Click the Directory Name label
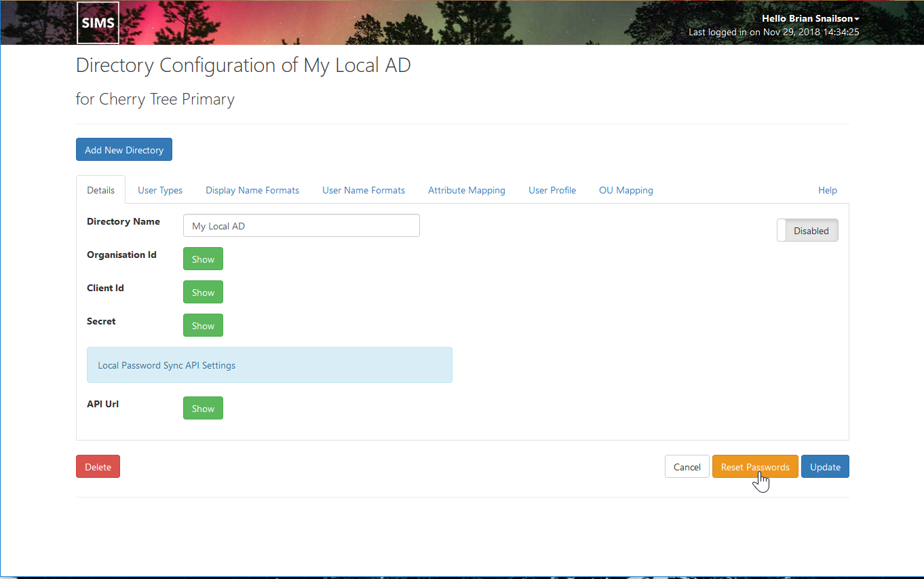This screenshot has height=579, width=924. click(123, 221)
